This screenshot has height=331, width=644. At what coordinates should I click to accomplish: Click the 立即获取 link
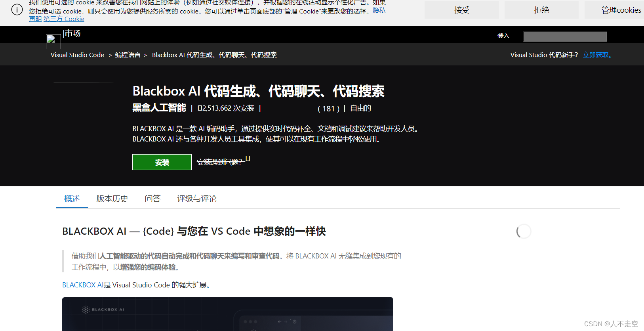(x=597, y=55)
